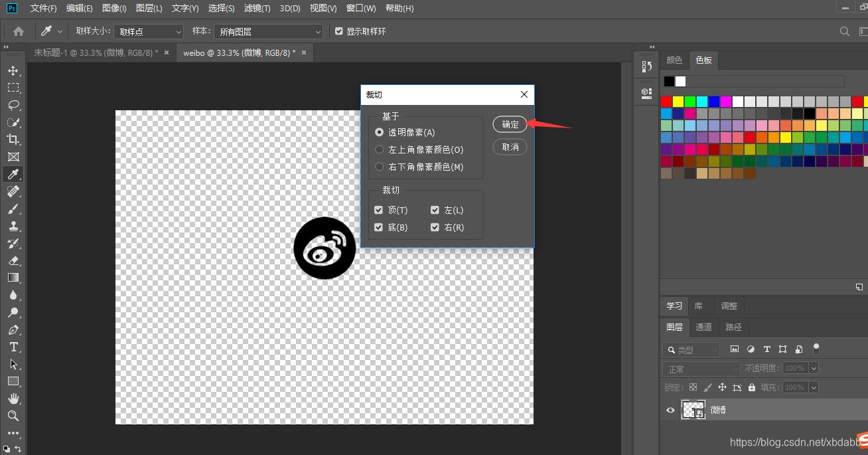Screen dimensions: 868x455
Task: Toggle the layer filtering switch
Action: point(816,347)
